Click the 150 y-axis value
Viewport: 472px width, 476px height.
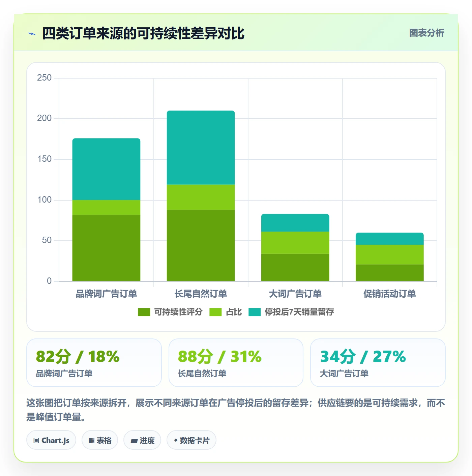point(45,159)
